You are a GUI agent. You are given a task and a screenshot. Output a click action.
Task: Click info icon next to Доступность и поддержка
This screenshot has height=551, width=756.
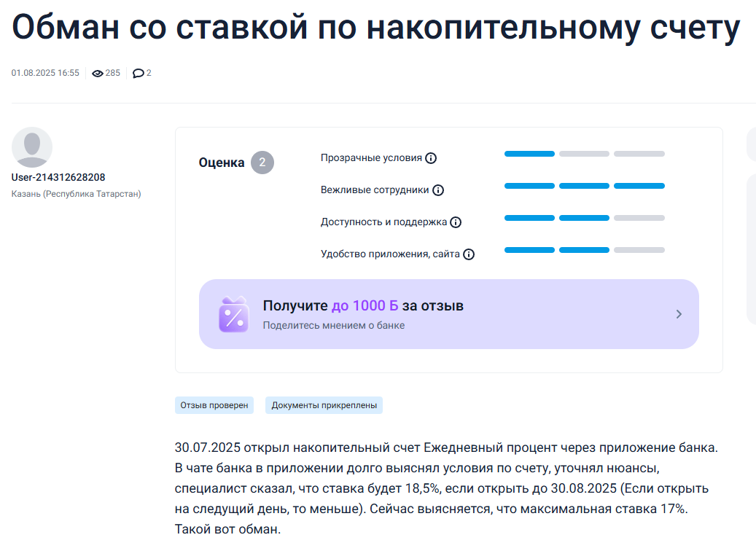click(x=456, y=222)
